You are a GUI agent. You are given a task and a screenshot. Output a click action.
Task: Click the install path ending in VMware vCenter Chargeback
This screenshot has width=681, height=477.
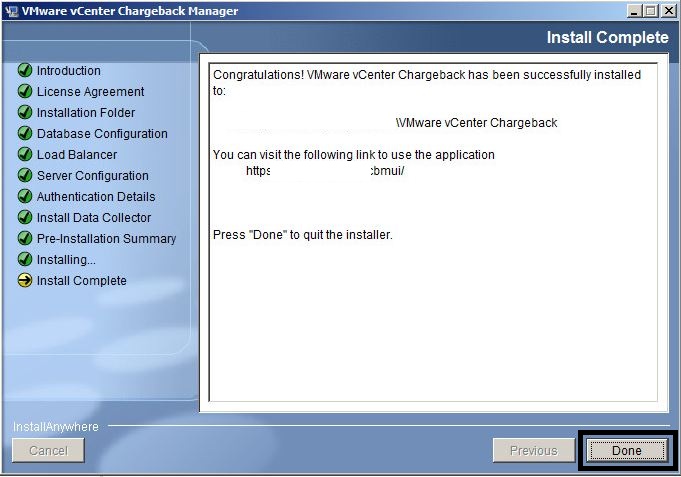coord(476,123)
